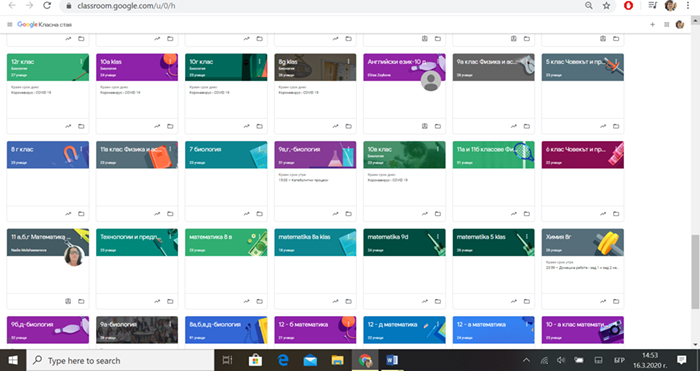
Task: Open the 12 - б математика class
Action: pyautogui.click(x=303, y=324)
